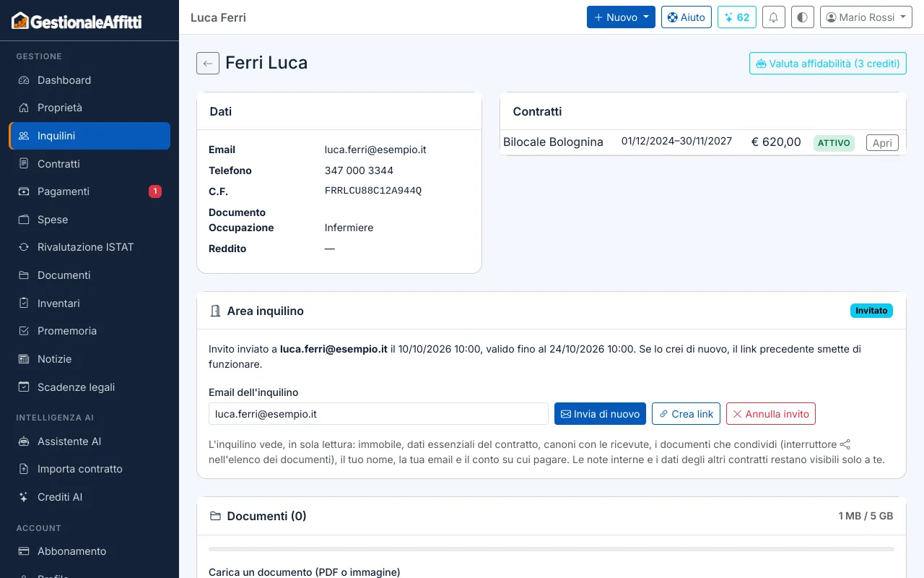Click Invia di nuovo button

[x=600, y=414]
